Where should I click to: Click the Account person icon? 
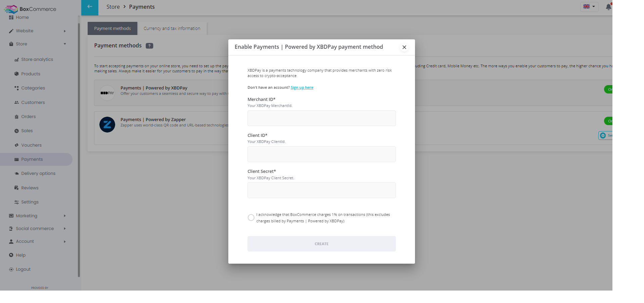11,241
